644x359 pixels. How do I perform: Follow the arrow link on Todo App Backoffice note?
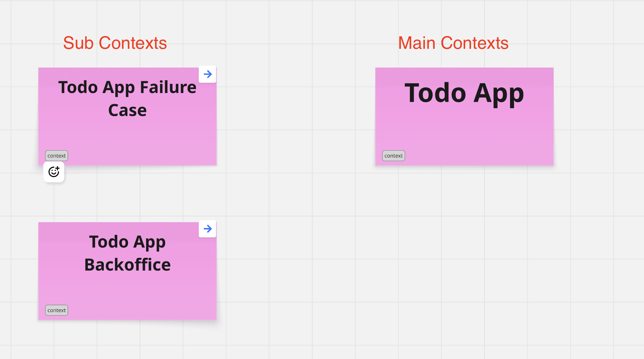tap(207, 229)
